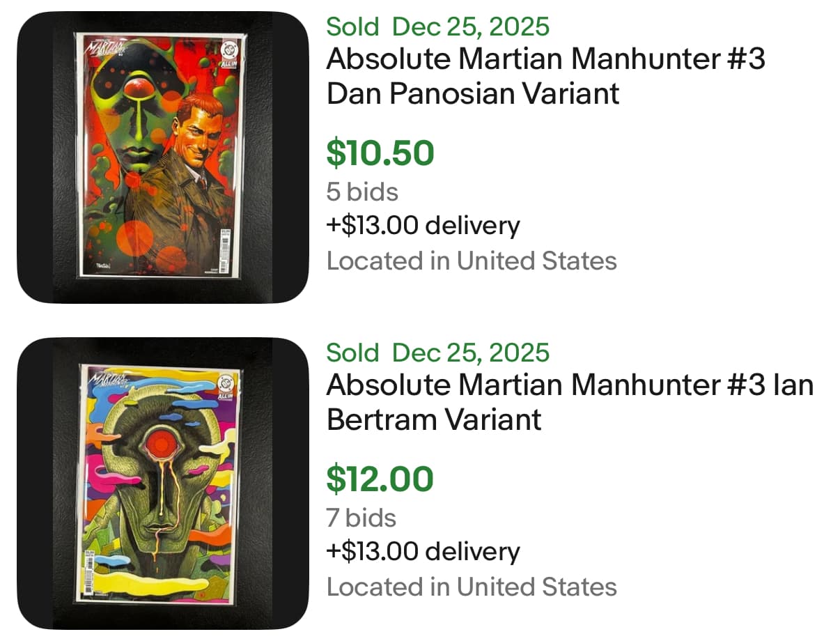The height and width of the screenshot is (641, 840).
Task: Open the Dan Panosian Variant comic thumbnail
Action: click(162, 157)
